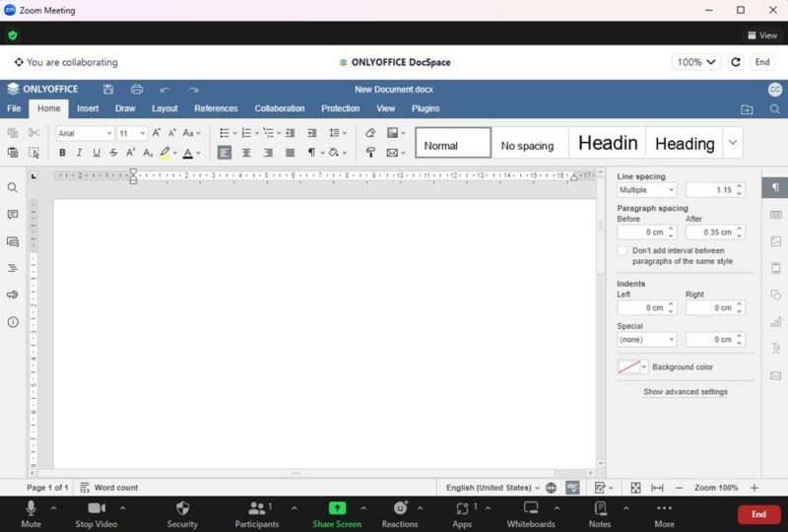Apply superscript formatting
This screenshot has width=788, height=532.
pyautogui.click(x=131, y=153)
